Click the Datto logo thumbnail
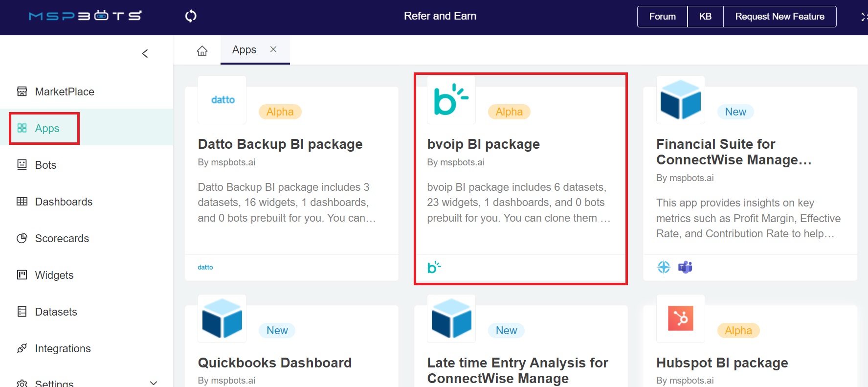This screenshot has height=387, width=868. click(222, 100)
